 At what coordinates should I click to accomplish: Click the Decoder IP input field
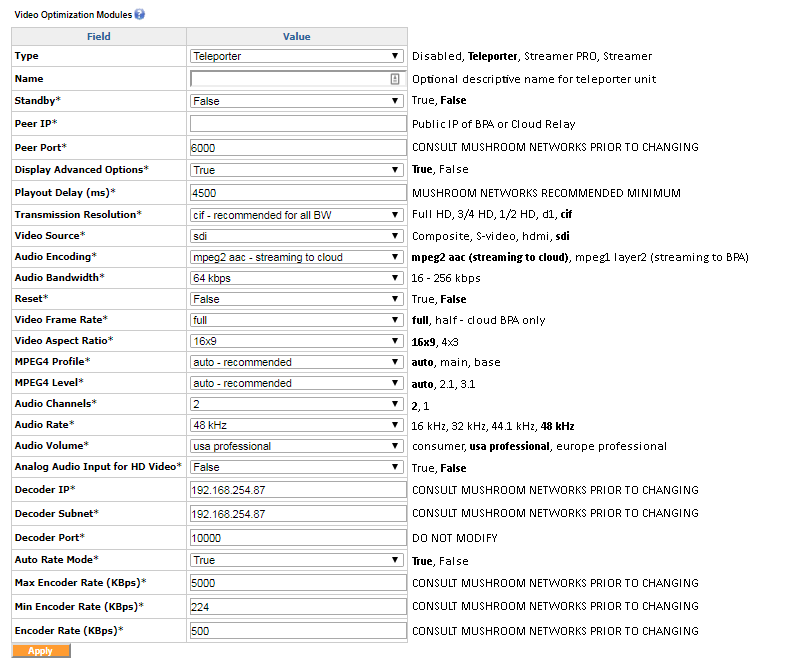[298, 490]
